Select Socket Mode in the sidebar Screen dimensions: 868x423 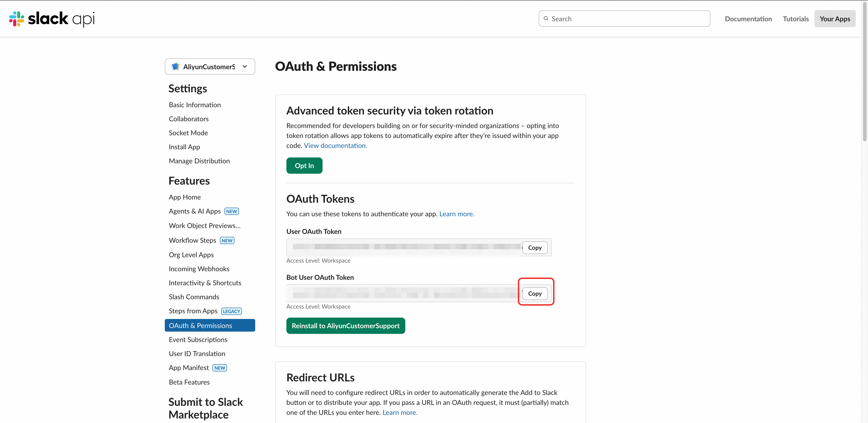pyautogui.click(x=188, y=133)
